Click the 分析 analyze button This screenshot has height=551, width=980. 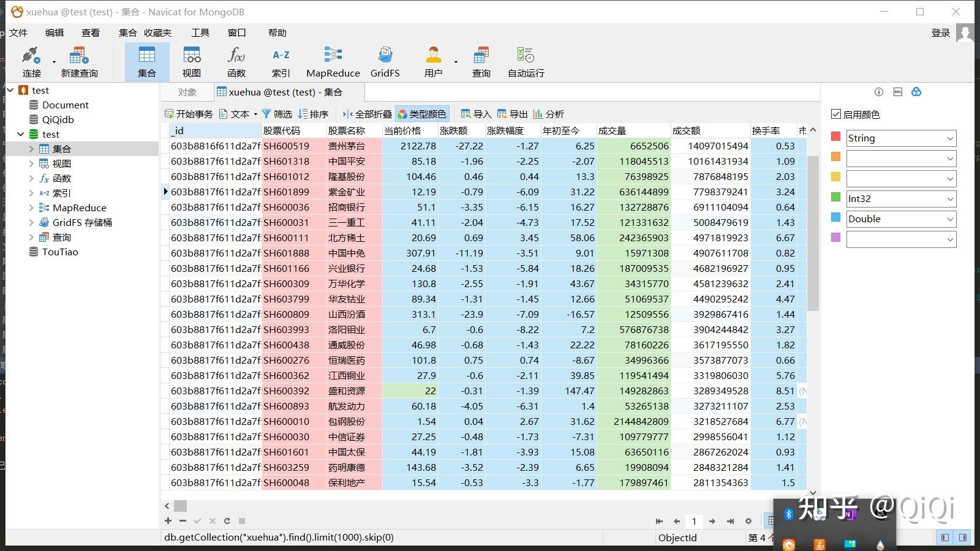(548, 114)
